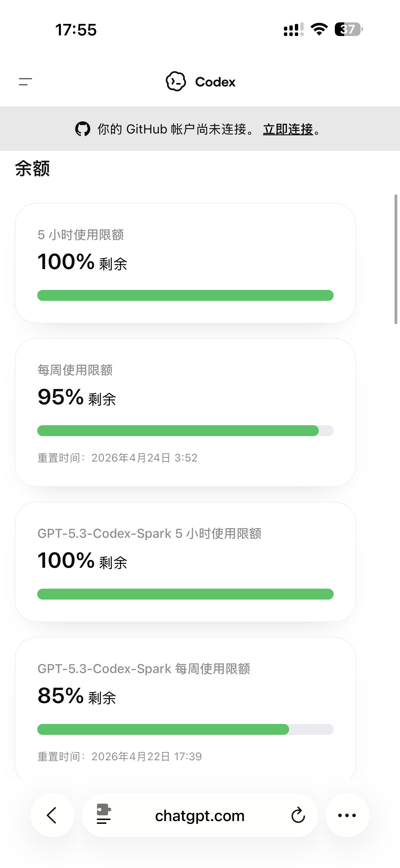400x868 pixels.
Task: Click the page vertical scrollbar
Action: coord(396,259)
